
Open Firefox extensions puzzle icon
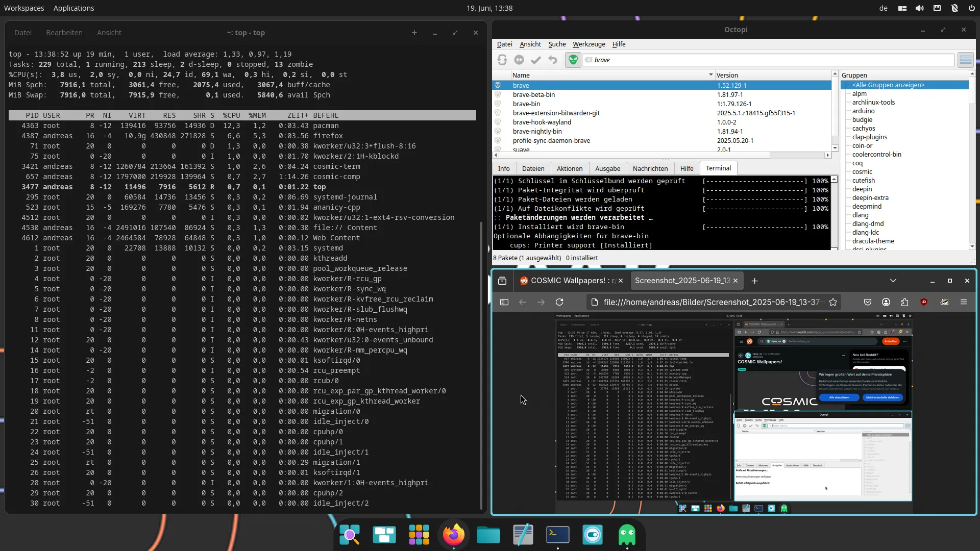[904, 302]
